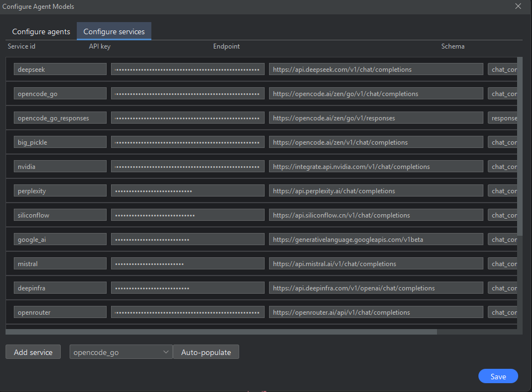Image resolution: width=532 pixels, height=392 pixels.
Task: Edit the deepinfra service id field
Action: (x=60, y=288)
